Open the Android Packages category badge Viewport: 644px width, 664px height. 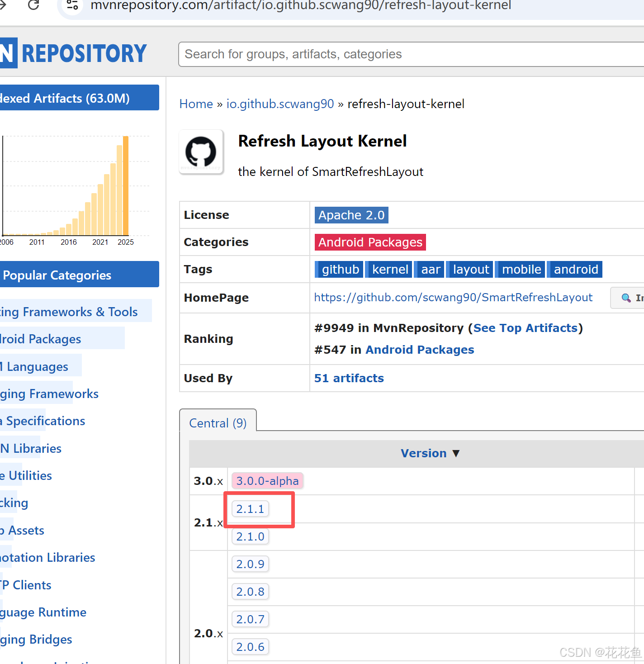(x=370, y=242)
